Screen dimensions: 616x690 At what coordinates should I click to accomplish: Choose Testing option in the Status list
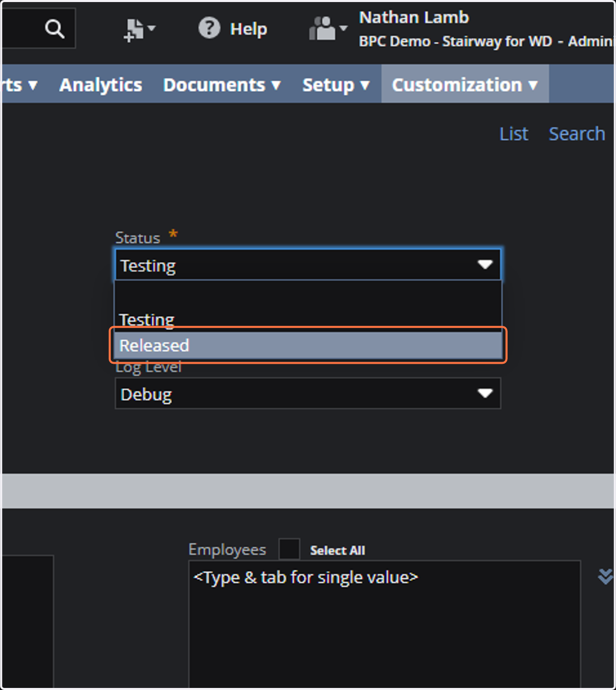pos(307,319)
